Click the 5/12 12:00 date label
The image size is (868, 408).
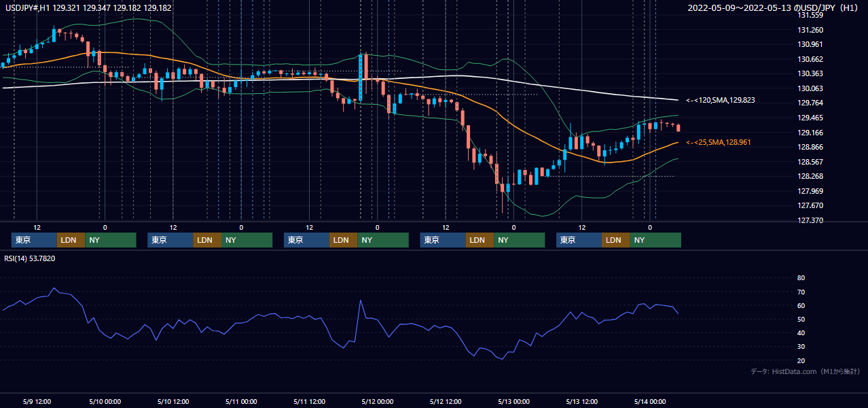[x=446, y=401]
